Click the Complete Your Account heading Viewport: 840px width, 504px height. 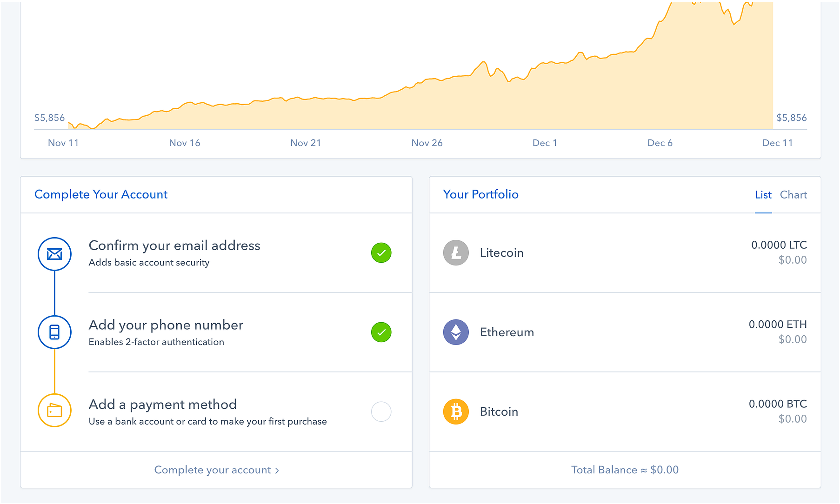(101, 194)
